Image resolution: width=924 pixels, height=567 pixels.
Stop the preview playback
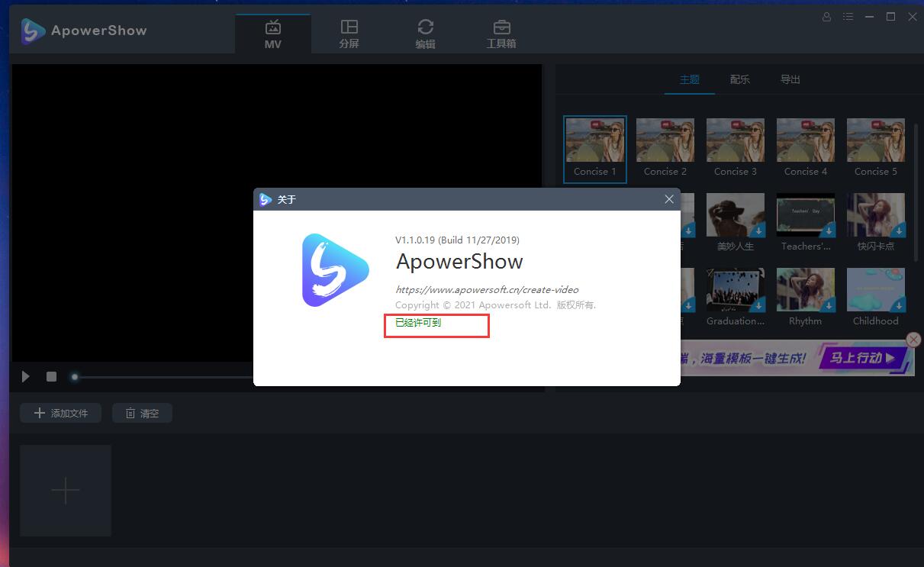tap(51, 376)
